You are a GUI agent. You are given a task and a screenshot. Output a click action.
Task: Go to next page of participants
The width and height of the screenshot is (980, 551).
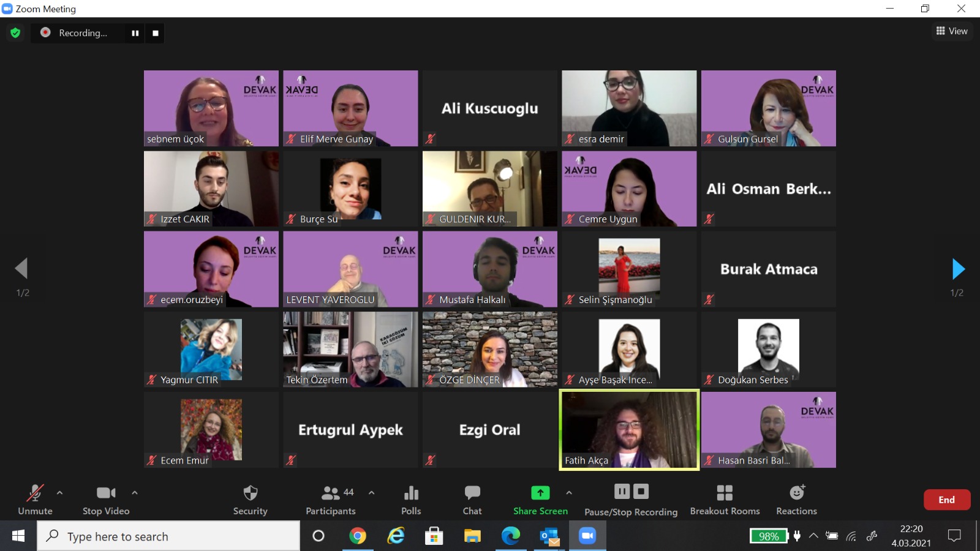coord(958,269)
